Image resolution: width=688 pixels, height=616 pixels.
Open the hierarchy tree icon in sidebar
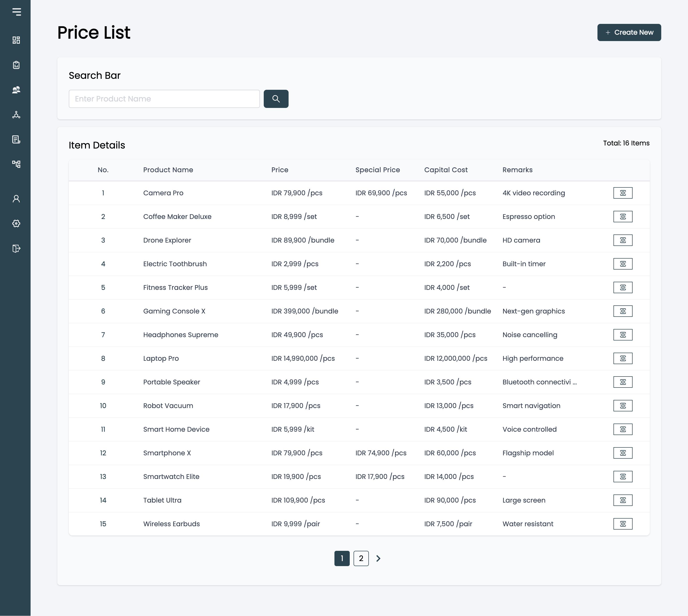(16, 164)
